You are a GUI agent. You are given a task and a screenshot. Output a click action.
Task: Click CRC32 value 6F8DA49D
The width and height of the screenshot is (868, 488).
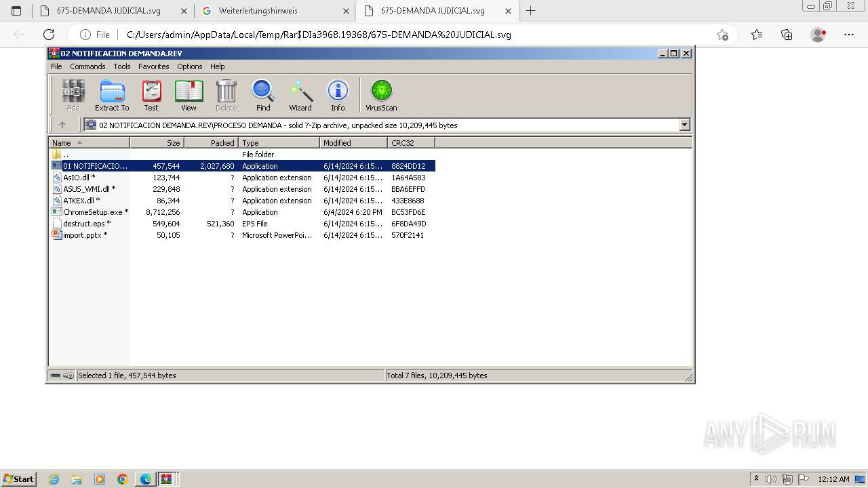(x=408, y=224)
